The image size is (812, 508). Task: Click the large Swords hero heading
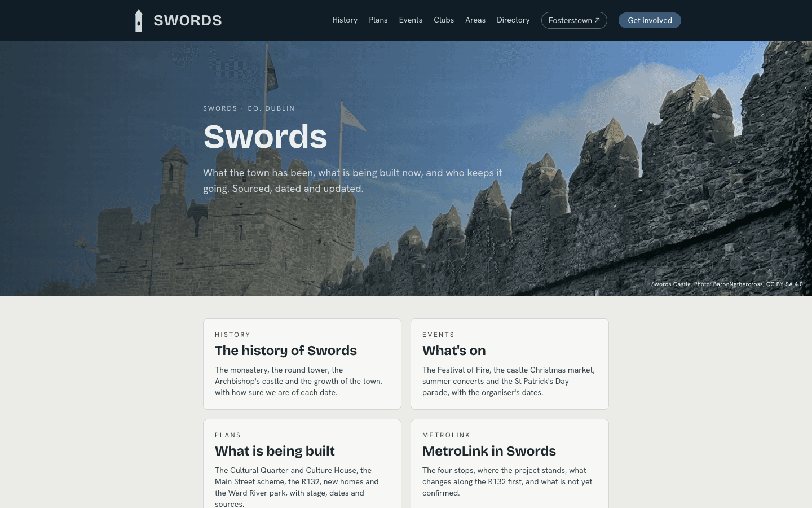pyautogui.click(x=265, y=137)
